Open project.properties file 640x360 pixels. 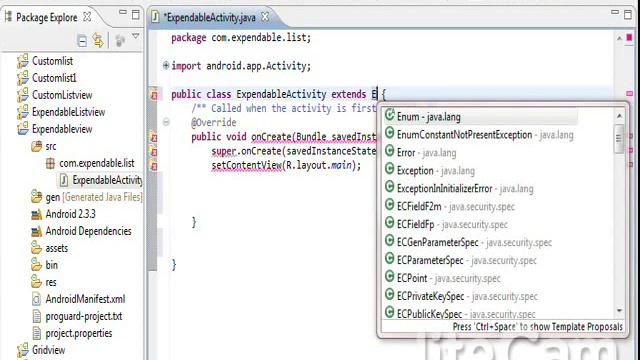78,333
